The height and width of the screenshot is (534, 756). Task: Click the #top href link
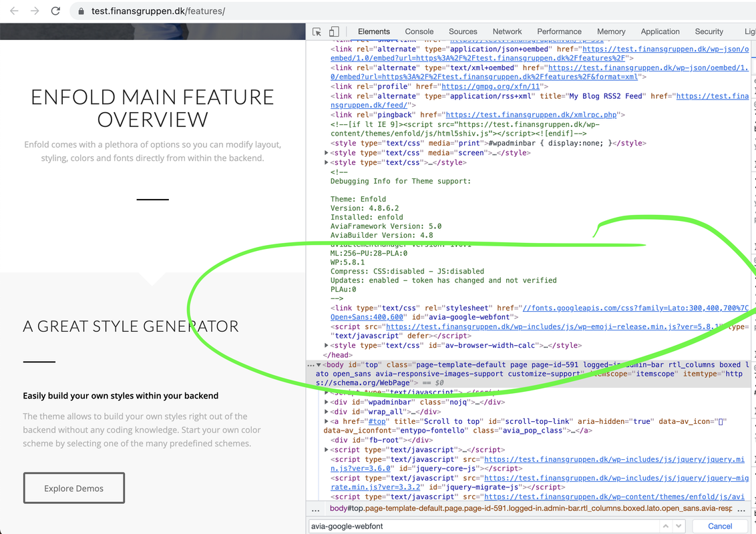tap(377, 421)
